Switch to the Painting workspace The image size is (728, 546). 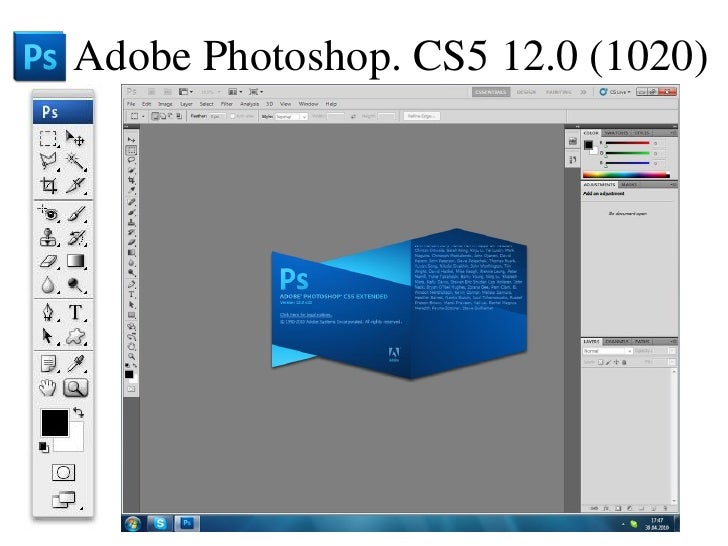pyautogui.click(x=558, y=92)
